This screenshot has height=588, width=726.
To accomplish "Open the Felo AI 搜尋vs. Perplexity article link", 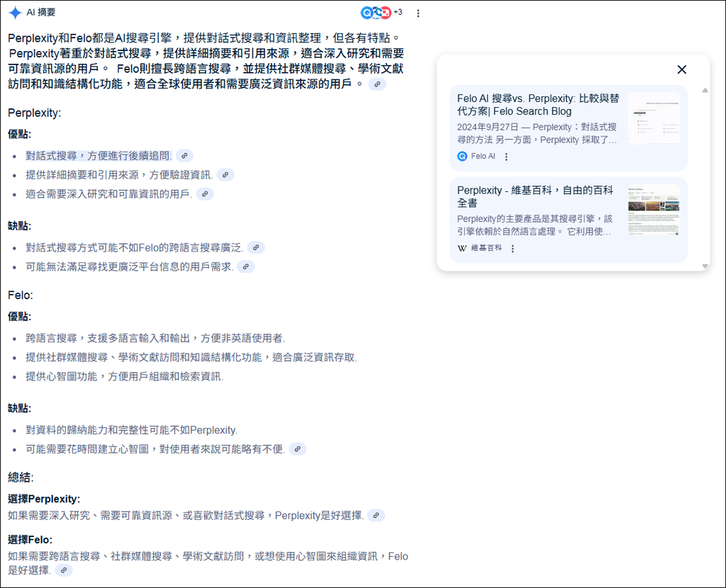I will [x=538, y=105].
